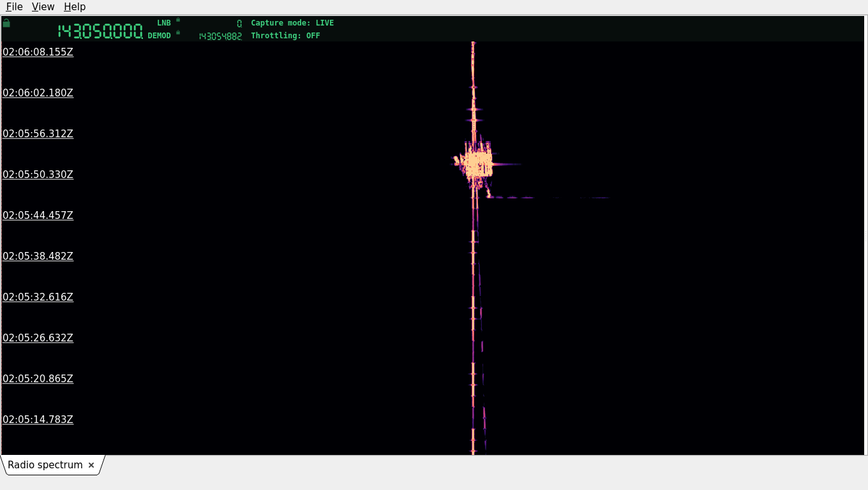Screen dimensions: 868x490
Task: Click the DEMOD label
Action: click(x=159, y=36)
